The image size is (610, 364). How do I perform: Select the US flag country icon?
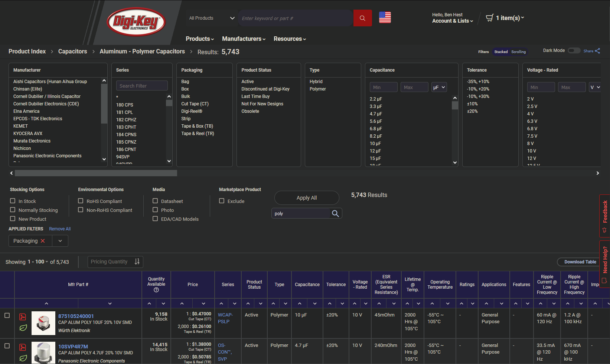(385, 17)
